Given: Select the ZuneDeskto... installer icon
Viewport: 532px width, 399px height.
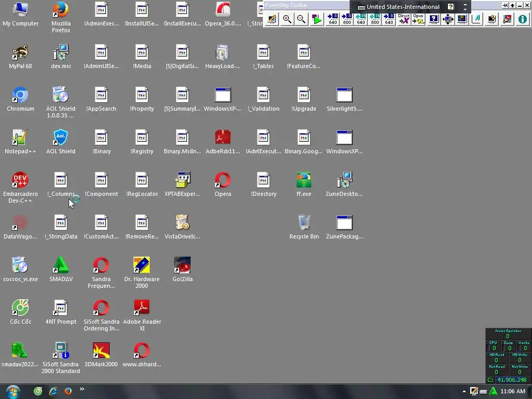Looking at the screenshot, I should tap(344, 184).
